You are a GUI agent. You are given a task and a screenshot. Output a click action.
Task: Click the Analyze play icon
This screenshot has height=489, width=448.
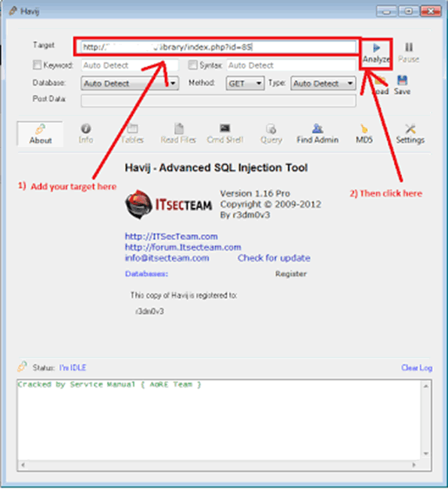point(376,48)
